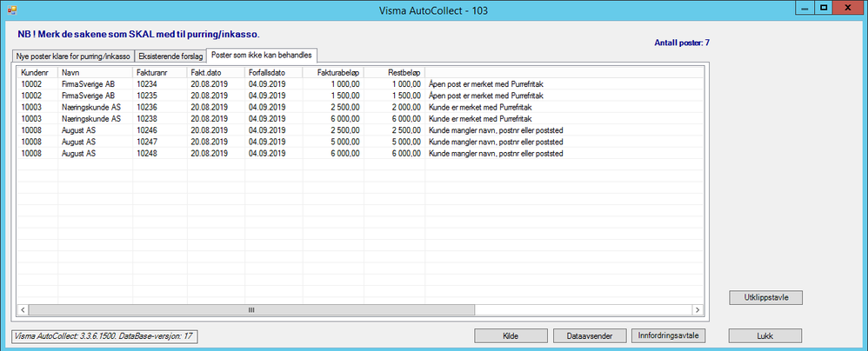The image size is (868, 351).
Task: Click FirmaSverige AB in the 10234 row
Action: pos(88,84)
